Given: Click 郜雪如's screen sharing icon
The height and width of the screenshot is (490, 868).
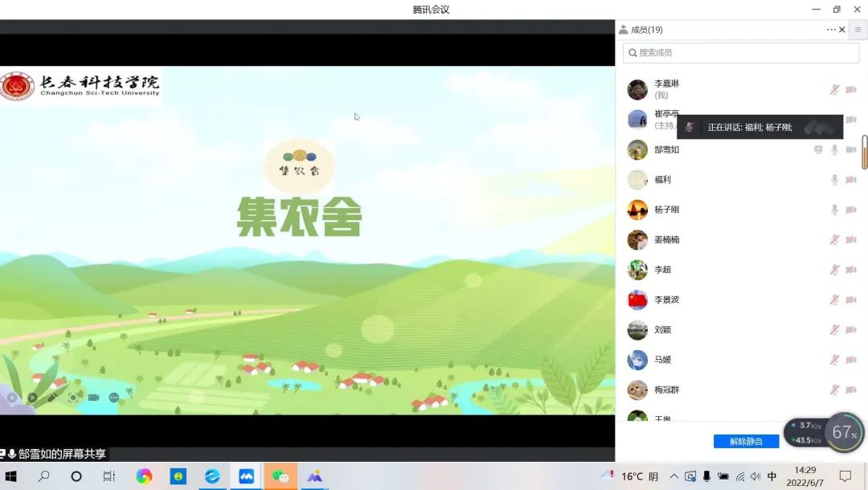Looking at the screenshot, I should click(x=818, y=149).
